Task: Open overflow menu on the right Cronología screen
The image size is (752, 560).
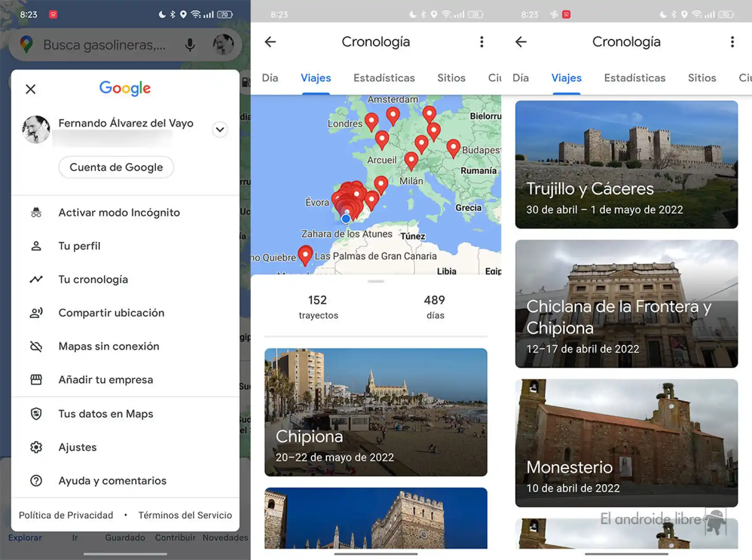Action: 732,42
